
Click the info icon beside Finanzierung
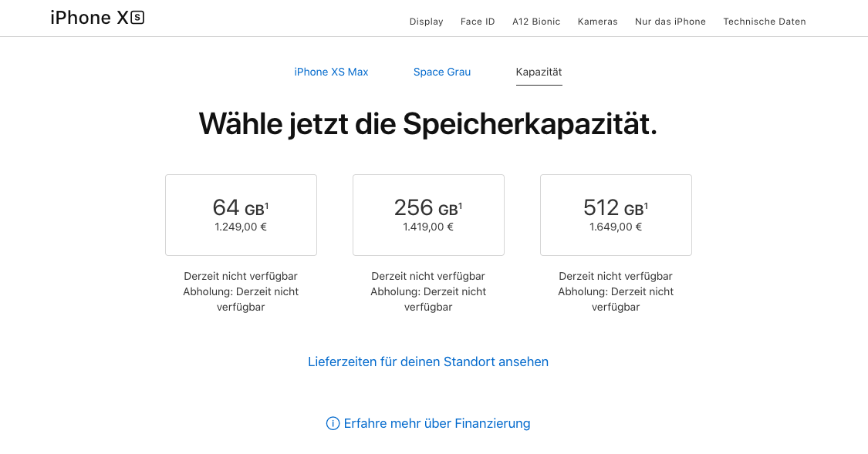coord(333,424)
